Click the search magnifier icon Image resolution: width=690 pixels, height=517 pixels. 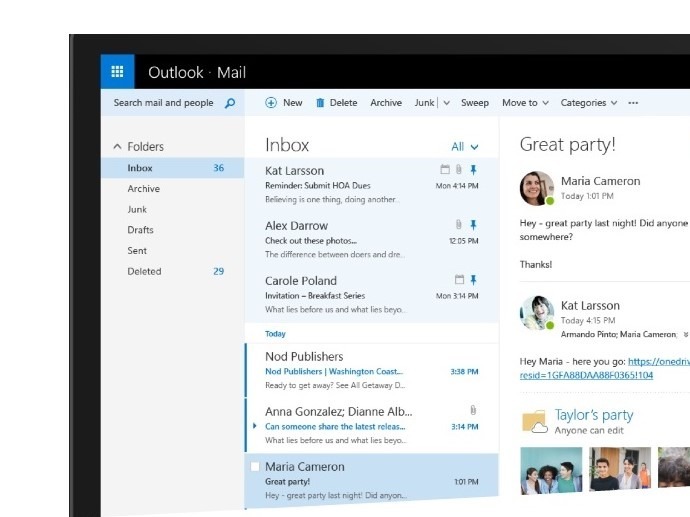(x=230, y=103)
